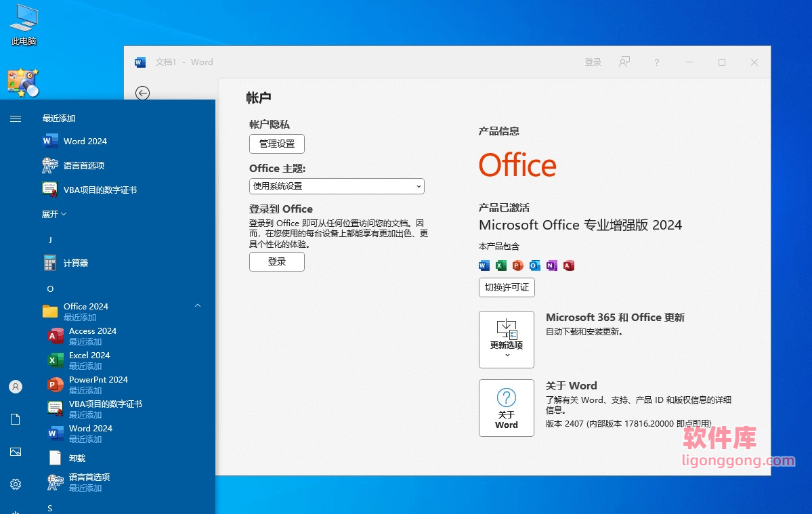Click the Excel product icon under 本产品包含

500,265
